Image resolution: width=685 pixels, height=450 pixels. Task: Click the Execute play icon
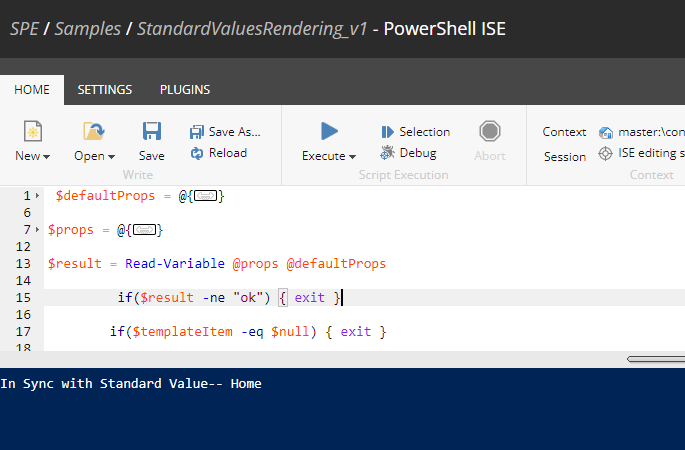click(329, 131)
